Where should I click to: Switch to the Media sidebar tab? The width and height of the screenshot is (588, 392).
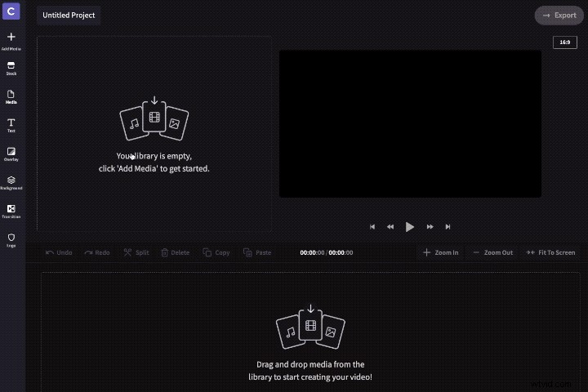coord(11,97)
